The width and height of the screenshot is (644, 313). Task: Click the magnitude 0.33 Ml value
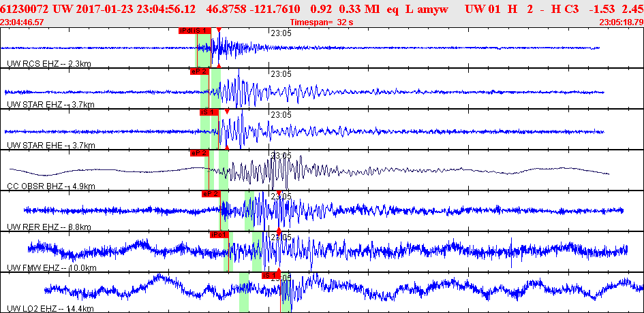tap(361, 9)
